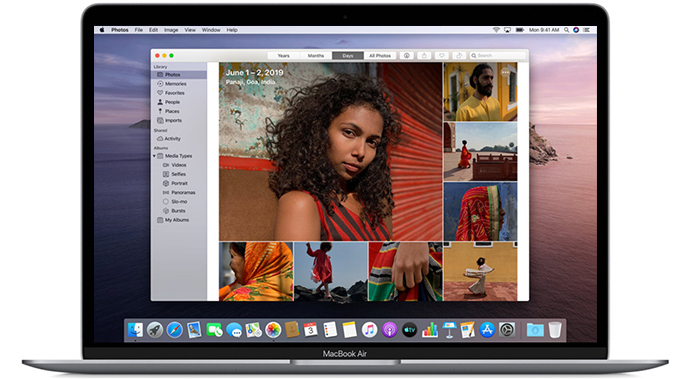Image resolution: width=690 pixels, height=380 pixels.
Task: Click the Search field in Photos
Action: point(498,56)
